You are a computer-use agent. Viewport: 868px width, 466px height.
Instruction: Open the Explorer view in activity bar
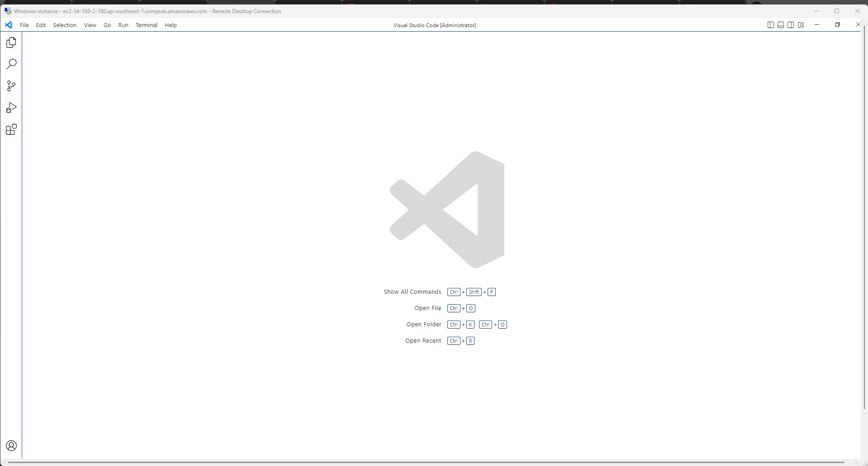pyautogui.click(x=11, y=42)
